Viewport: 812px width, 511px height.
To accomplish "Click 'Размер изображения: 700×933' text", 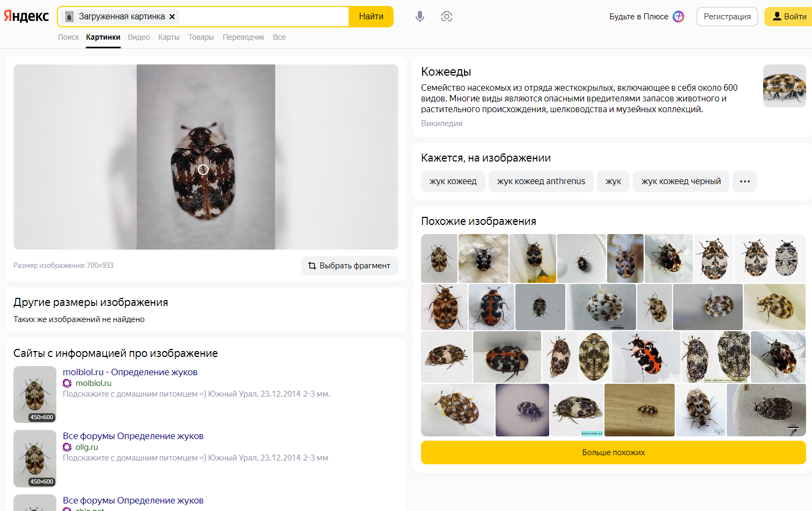I will click(x=63, y=266).
